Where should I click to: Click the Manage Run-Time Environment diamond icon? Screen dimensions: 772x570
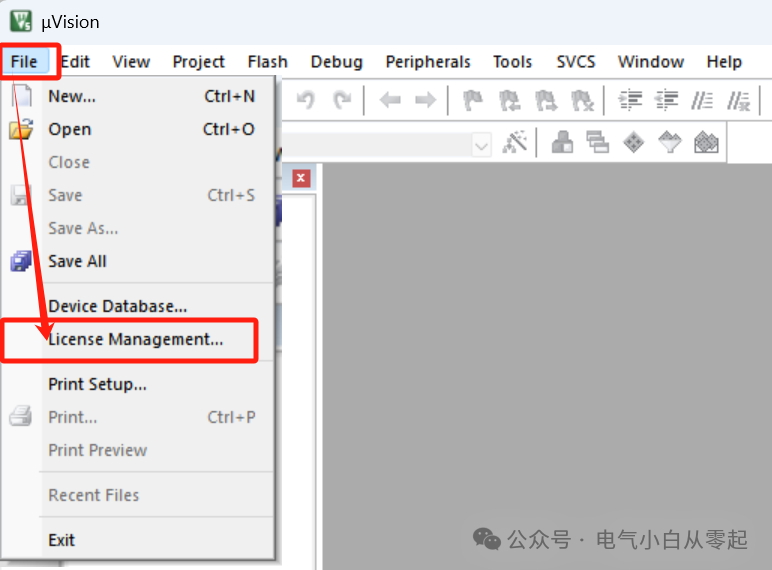[x=633, y=143]
